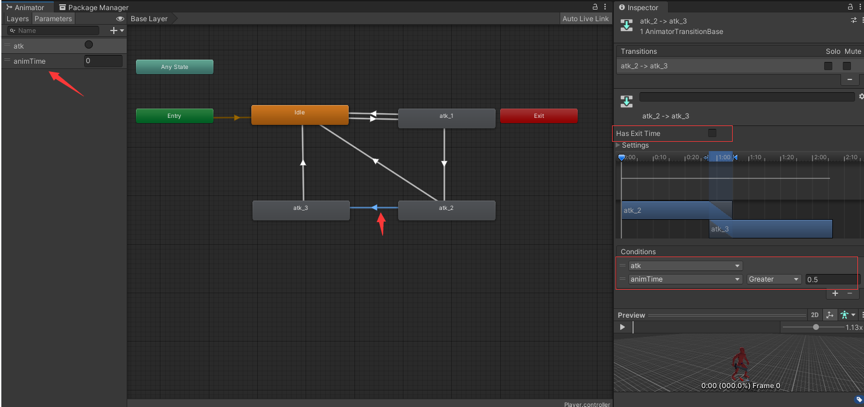This screenshot has width=864, height=407.
Task: Open the add parameter type dropdown arrow
Action: tap(122, 31)
